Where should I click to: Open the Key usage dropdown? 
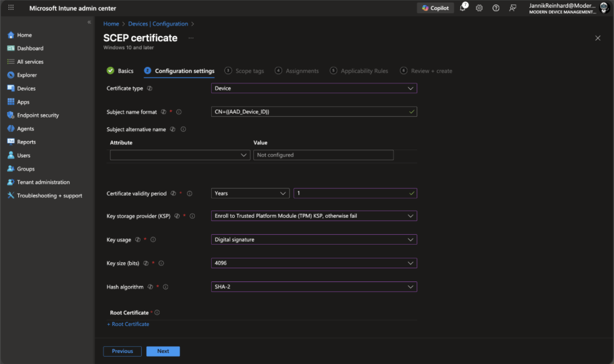point(314,239)
